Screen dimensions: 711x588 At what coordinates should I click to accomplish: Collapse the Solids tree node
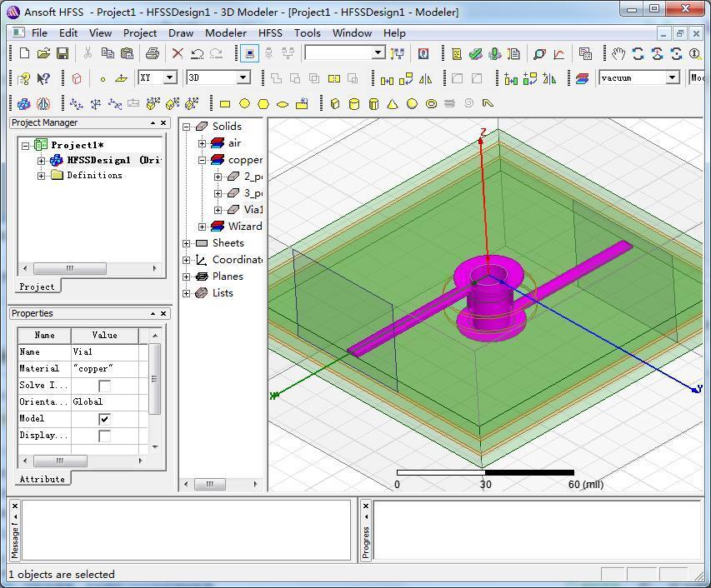[186, 127]
